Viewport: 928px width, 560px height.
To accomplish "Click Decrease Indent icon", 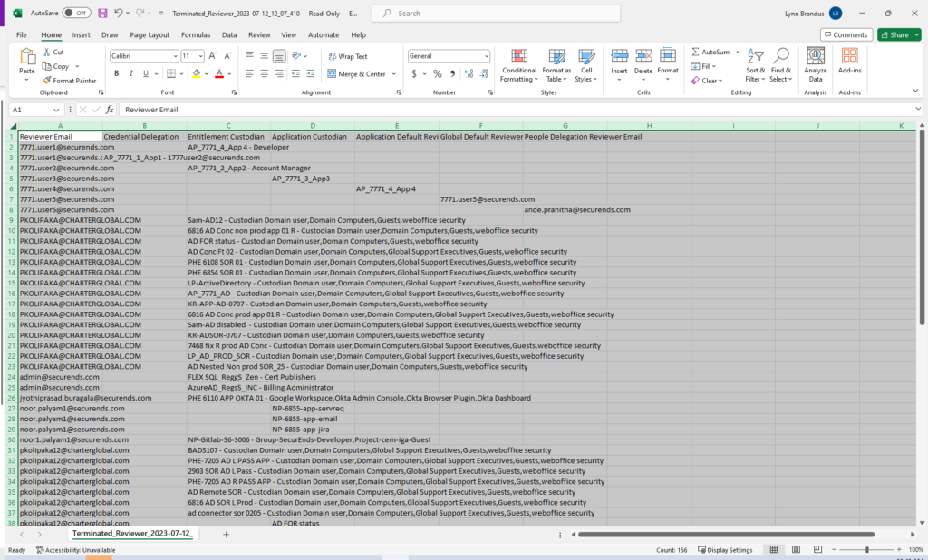I will coord(295,74).
